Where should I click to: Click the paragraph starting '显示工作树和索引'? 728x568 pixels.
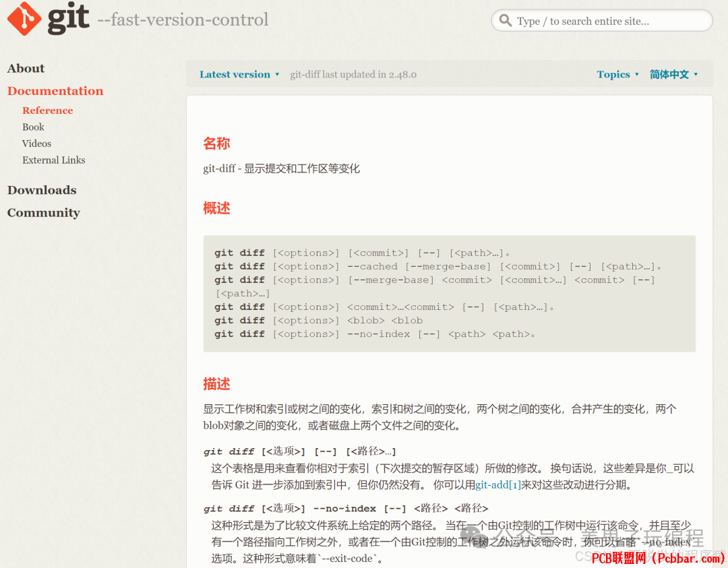pyautogui.click(x=439, y=417)
